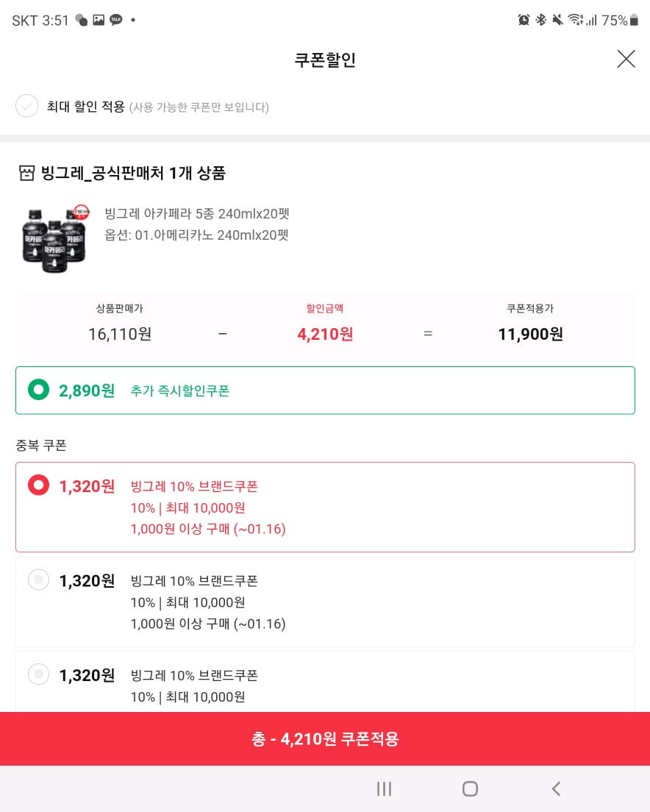Open the 아카페라 bottles product thumbnail
The image size is (650, 812).
click(x=54, y=238)
